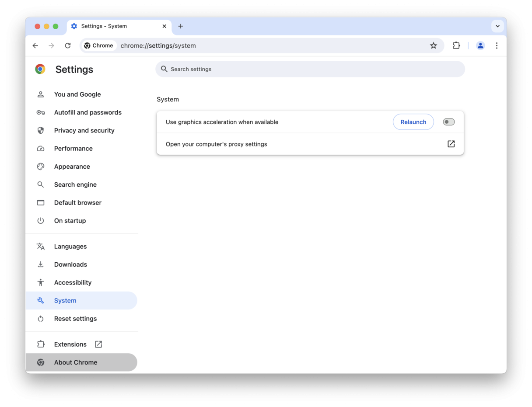
Task: Click the Autofill key icon in sidebar
Action: [40, 112]
